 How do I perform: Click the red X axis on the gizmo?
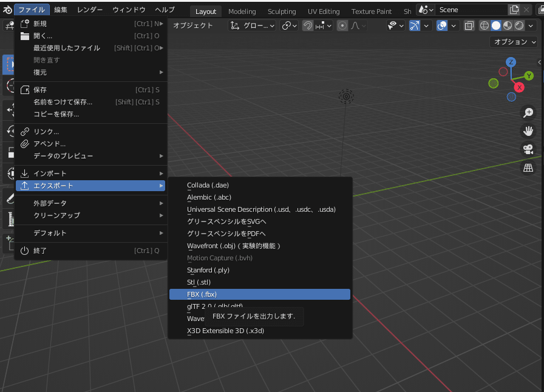pyautogui.click(x=519, y=87)
